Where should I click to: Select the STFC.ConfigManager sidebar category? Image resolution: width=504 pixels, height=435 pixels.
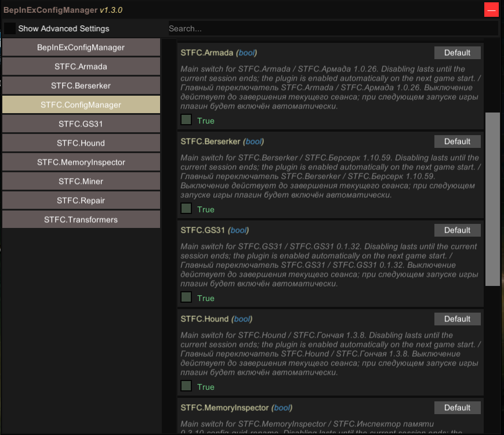point(81,105)
